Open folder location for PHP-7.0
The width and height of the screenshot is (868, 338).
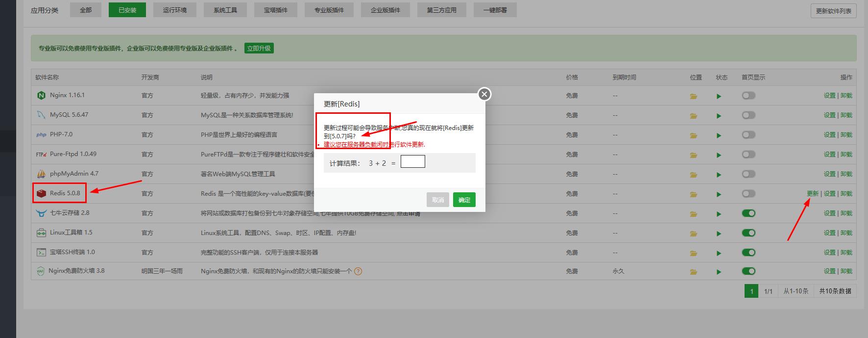tap(694, 135)
